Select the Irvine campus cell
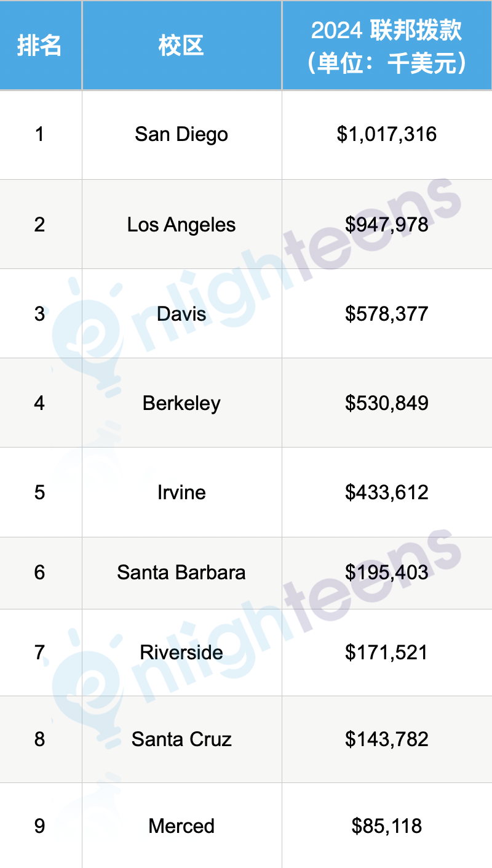 [x=181, y=492]
